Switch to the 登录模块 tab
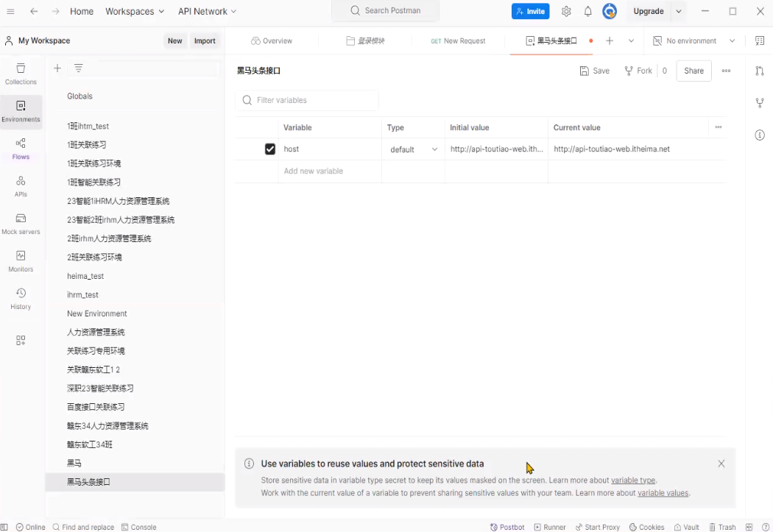 pyautogui.click(x=365, y=41)
